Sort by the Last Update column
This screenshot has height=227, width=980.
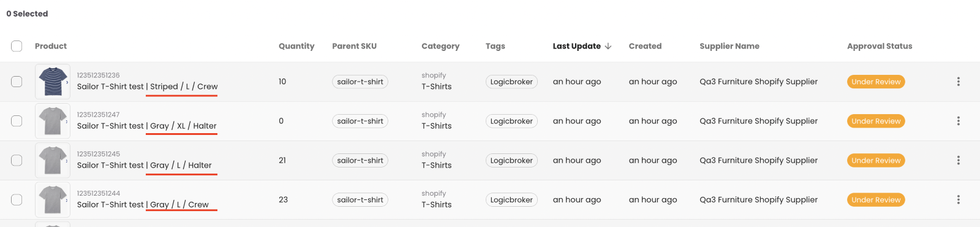(576, 46)
